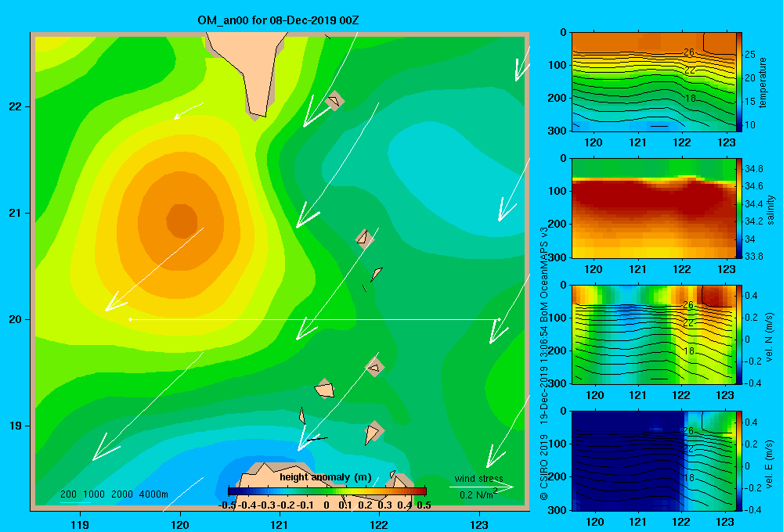Open the vel. E section plot
Screen dimensions: 783x532
pyautogui.click(x=654, y=461)
